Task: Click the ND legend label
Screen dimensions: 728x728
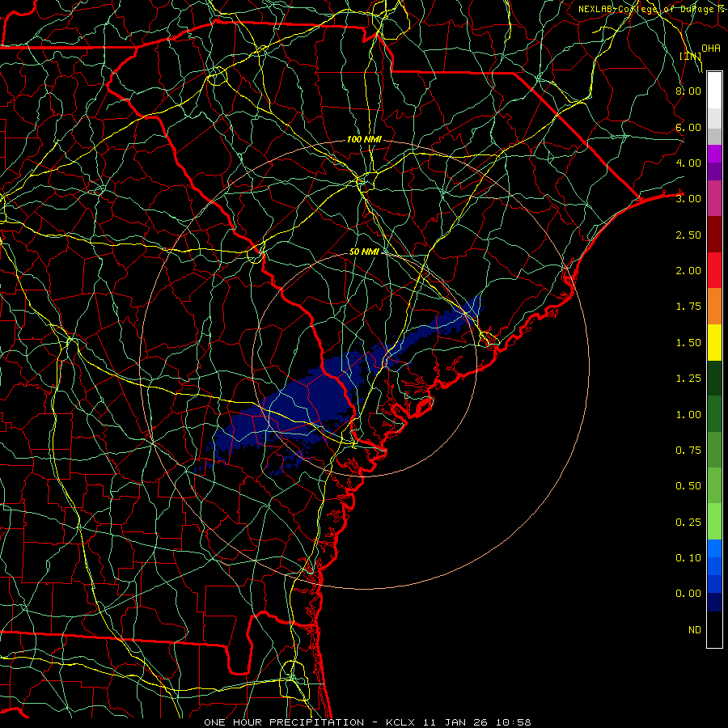Action: pyautogui.click(x=695, y=630)
